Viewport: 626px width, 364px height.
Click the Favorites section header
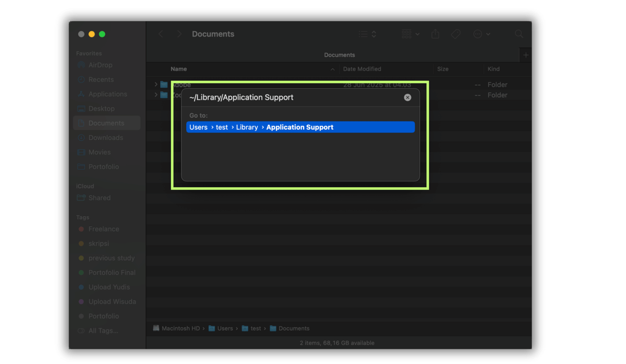tap(89, 53)
